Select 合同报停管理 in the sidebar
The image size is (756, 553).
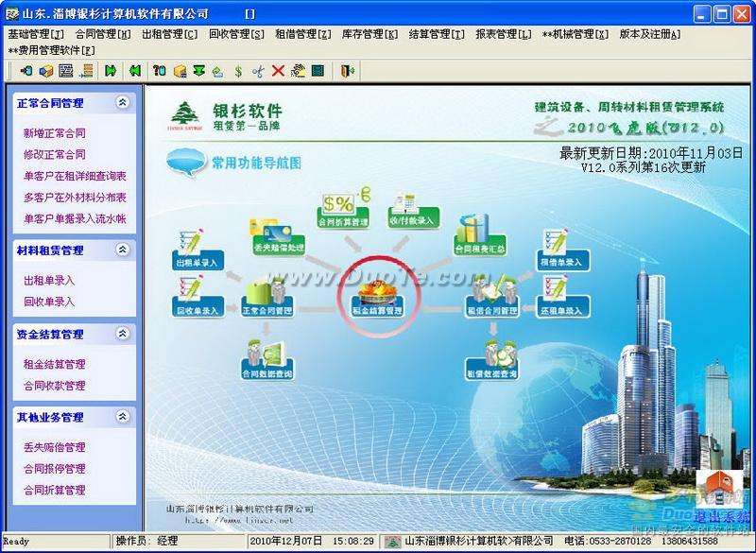pos(55,469)
